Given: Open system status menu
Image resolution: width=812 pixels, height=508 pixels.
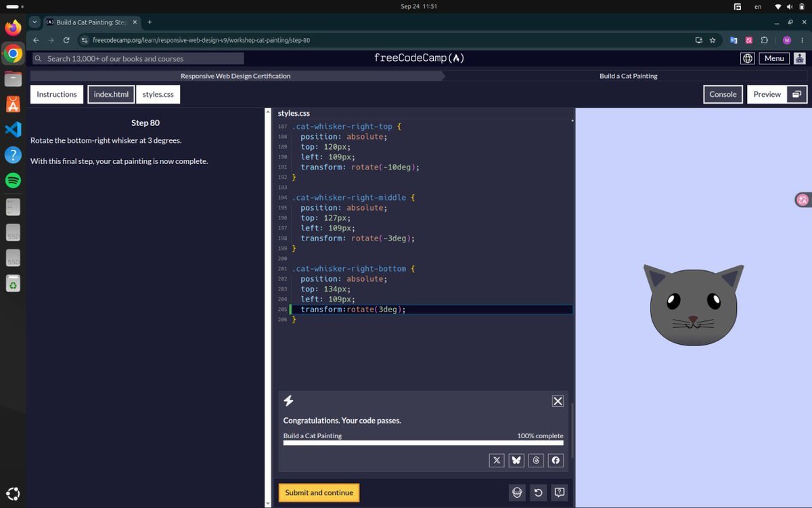Looking at the screenshot, I should pos(790,6).
